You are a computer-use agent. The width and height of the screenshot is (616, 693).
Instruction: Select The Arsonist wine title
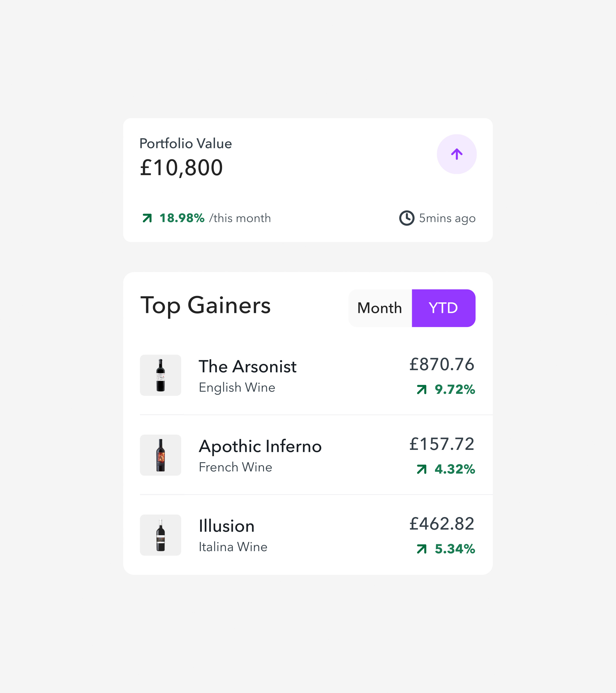point(248,367)
